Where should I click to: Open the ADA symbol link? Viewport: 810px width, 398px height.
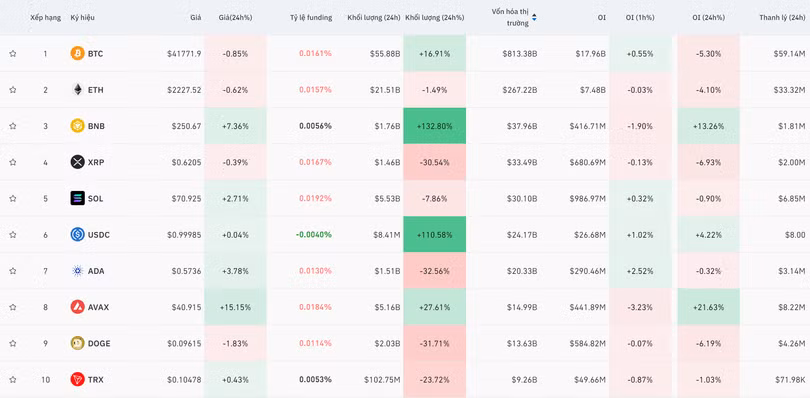tap(96, 271)
